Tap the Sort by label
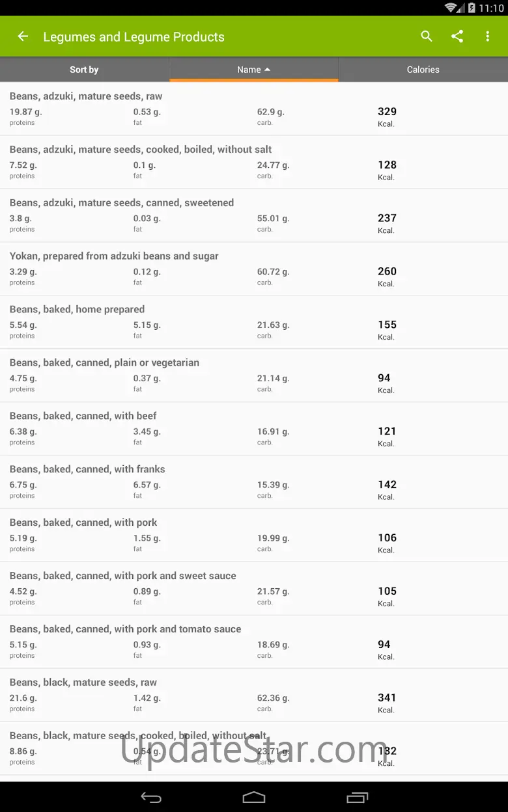Image resolution: width=508 pixels, height=812 pixels. tap(84, 70)
